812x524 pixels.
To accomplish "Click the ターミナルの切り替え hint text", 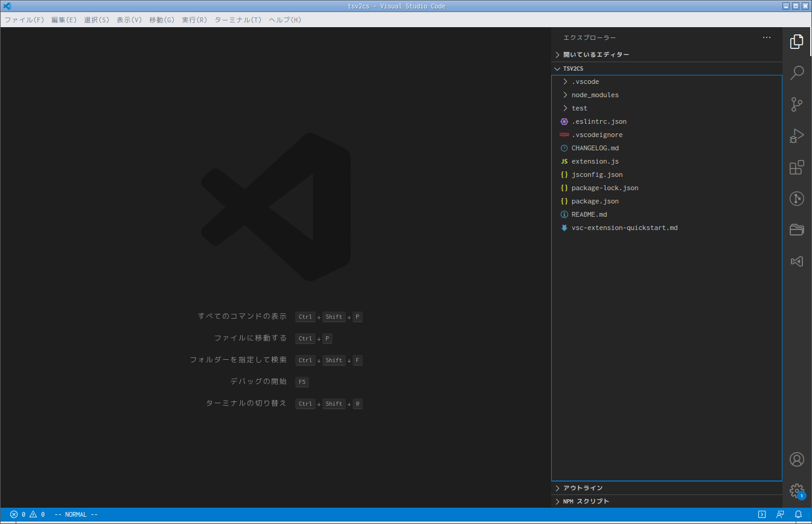I will [246, 403].
